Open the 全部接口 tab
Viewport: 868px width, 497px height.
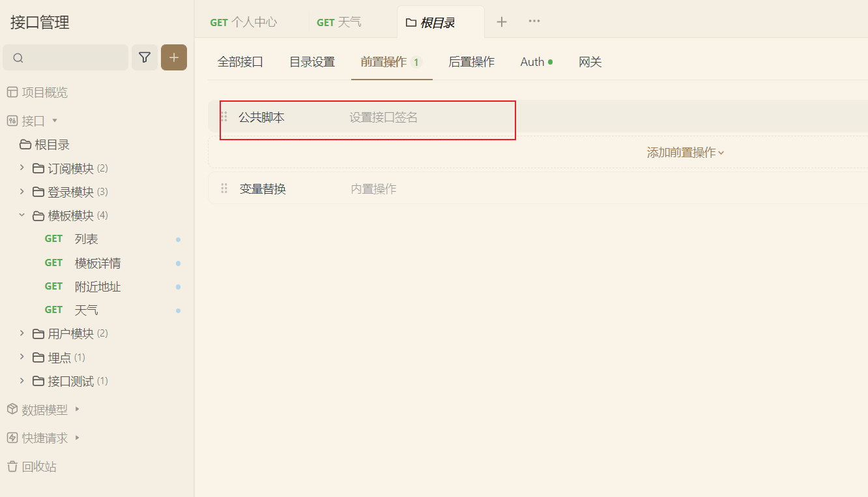click(x=240, y=62)
